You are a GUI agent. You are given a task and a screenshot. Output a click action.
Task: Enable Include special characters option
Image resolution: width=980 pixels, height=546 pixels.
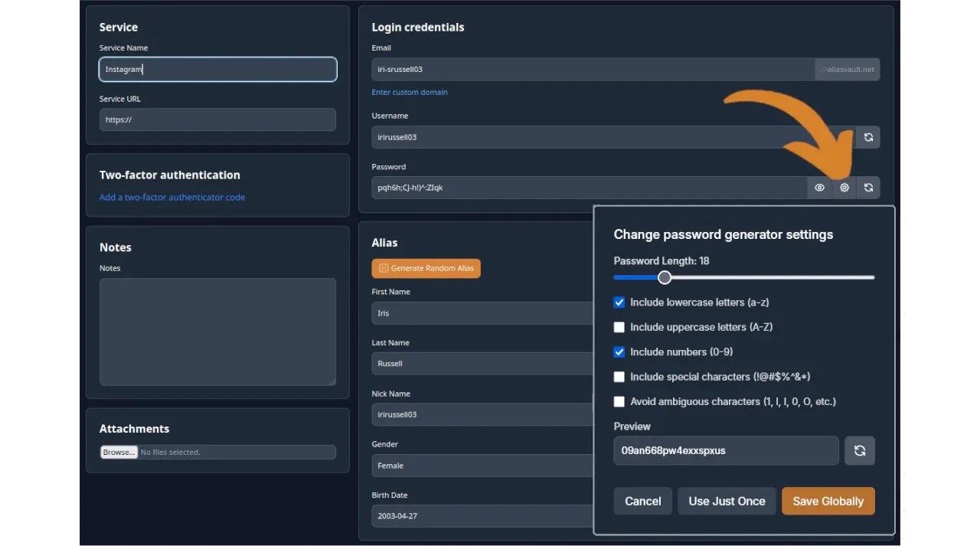point(619,377)
